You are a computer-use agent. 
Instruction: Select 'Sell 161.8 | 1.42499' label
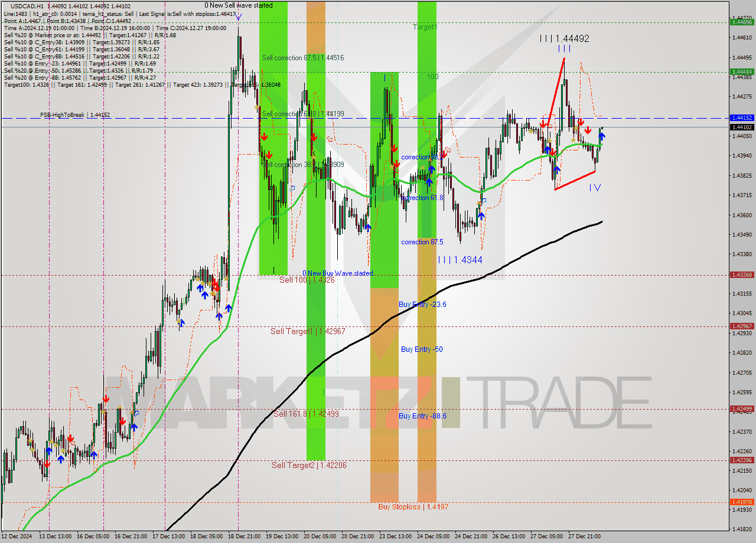click(306, 414)
